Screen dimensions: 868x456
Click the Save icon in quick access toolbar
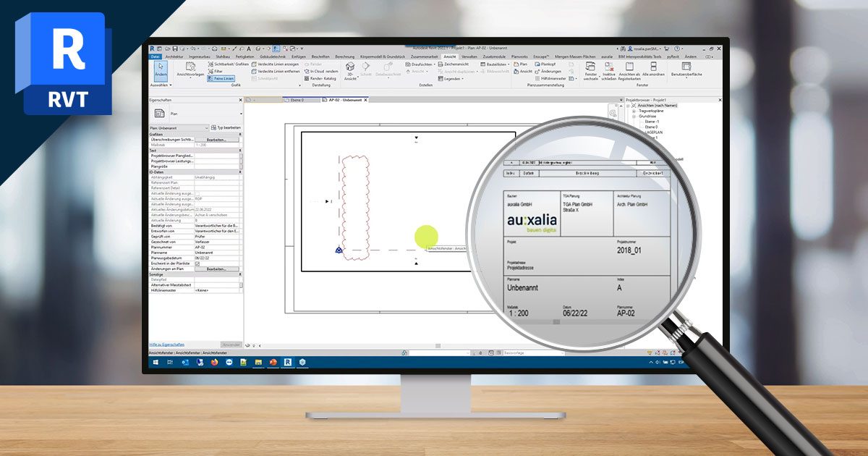coord(174,48)
